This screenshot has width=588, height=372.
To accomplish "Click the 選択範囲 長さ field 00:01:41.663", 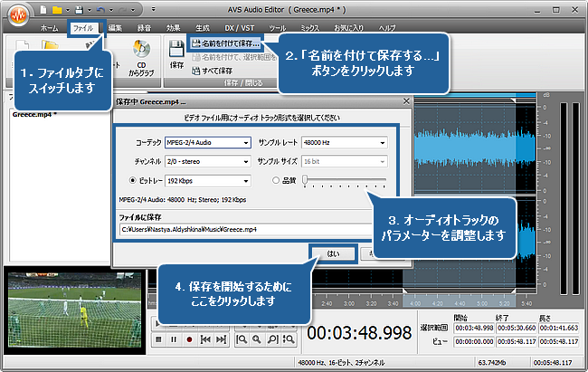I will pyautogui.click(x=559, y=328).
